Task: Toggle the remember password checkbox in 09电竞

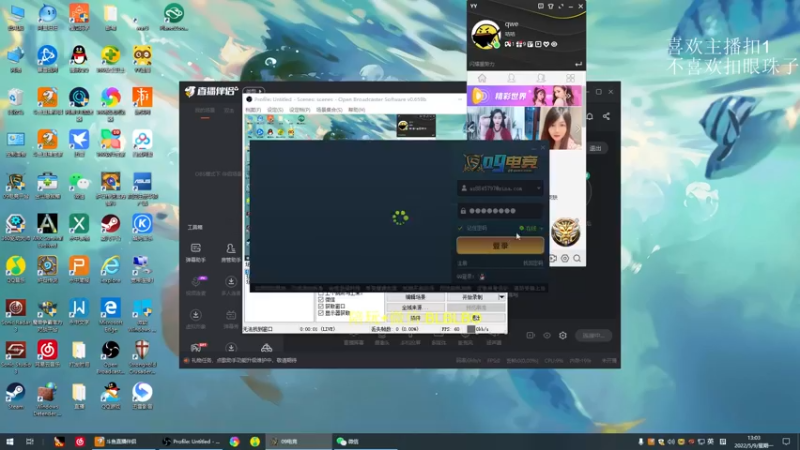Action: point(461,228)
